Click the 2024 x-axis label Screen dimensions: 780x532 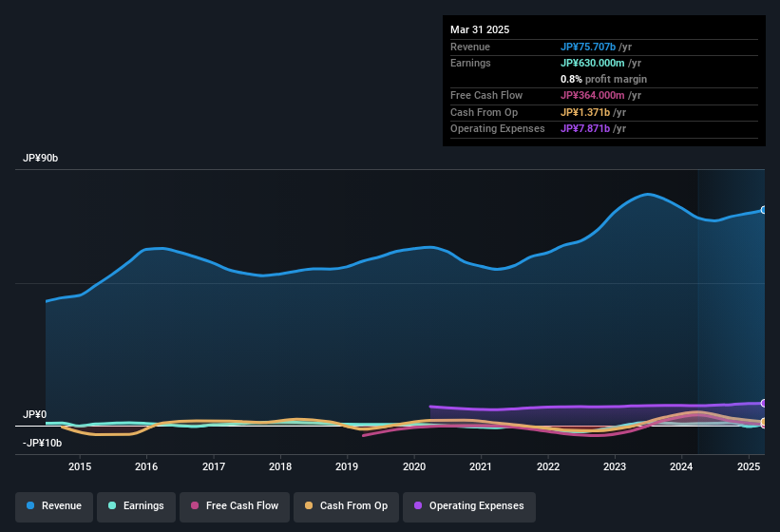coord(681,466)
